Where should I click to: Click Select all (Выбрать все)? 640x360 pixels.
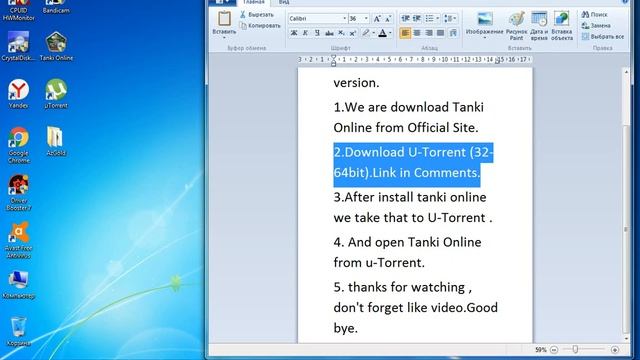coord(603,37)
